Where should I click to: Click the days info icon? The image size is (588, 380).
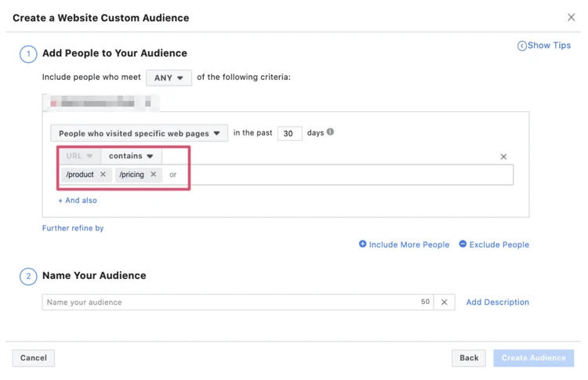point(330,132)
